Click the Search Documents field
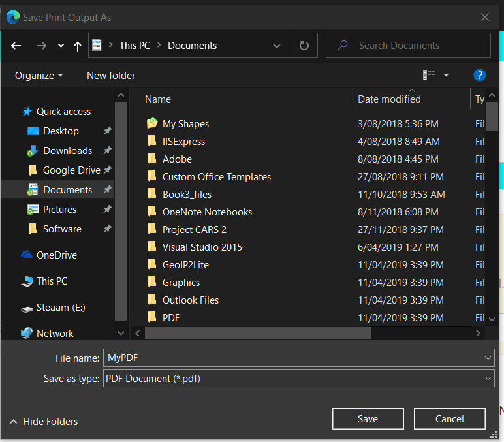504x442 pixels. pos(408,45)
